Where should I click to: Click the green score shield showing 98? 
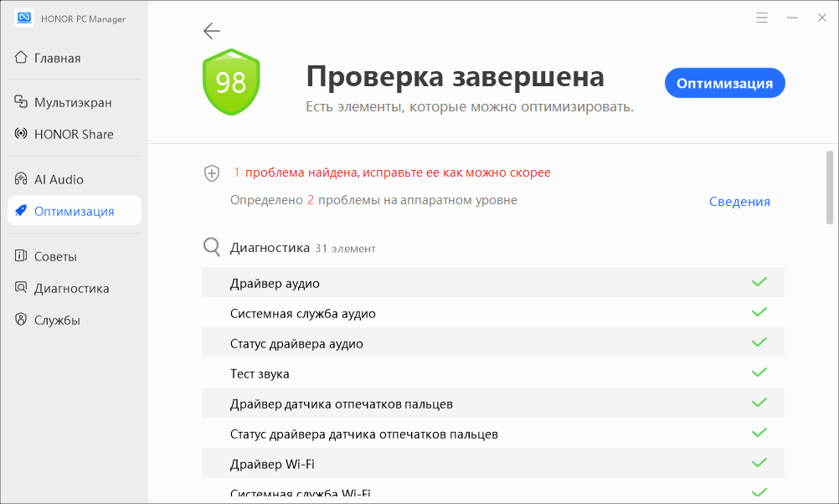[x=231, y=82]
